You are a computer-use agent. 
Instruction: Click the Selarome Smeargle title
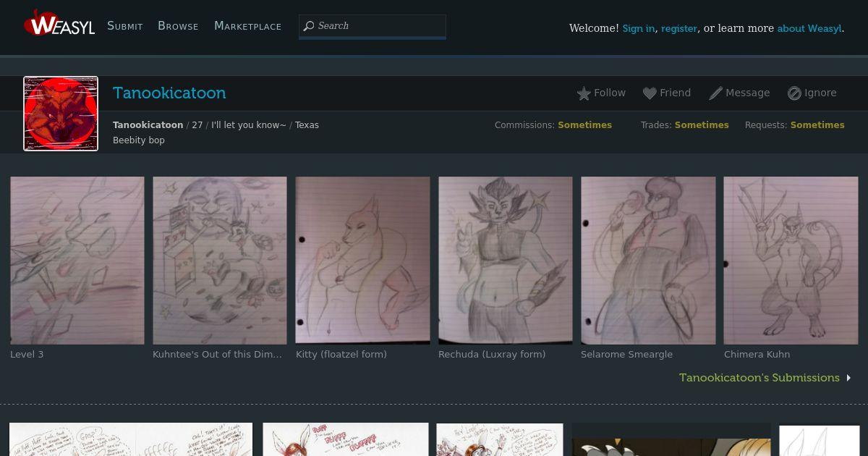click(626, 355)
